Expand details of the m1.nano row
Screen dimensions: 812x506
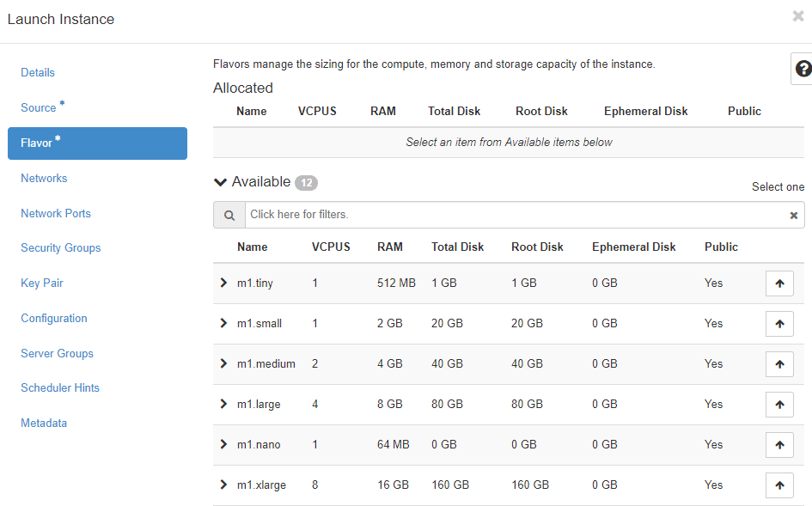pyautogui.click(x=223, y=444)
